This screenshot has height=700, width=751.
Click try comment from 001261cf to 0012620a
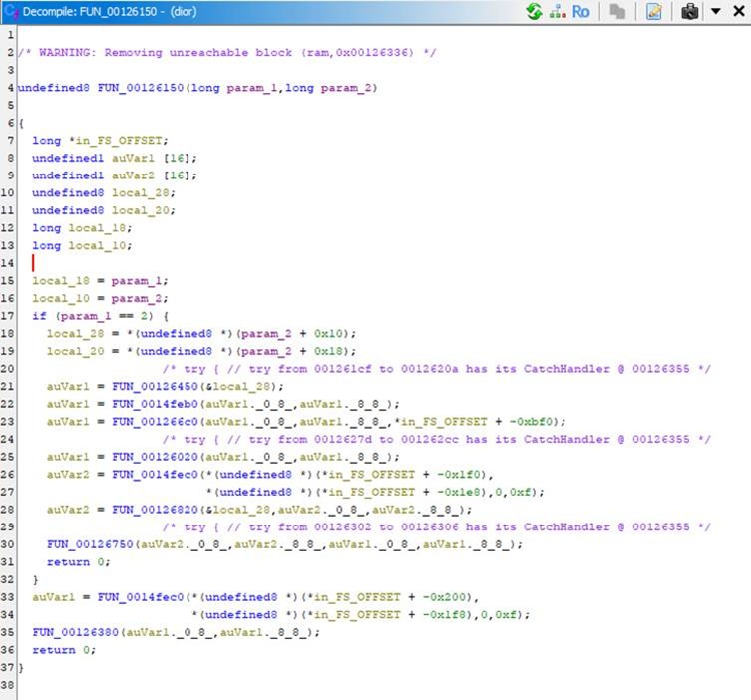coord(436,369)
